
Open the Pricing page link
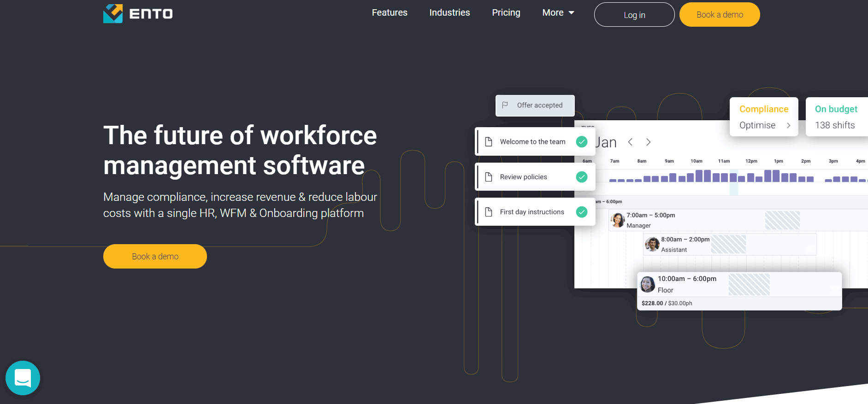pyautogui.click(x=506, y=13)
